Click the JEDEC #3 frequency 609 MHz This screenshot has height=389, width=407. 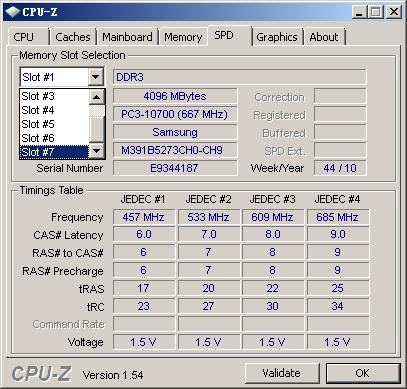pyautogui.click(x=273, y=217)
